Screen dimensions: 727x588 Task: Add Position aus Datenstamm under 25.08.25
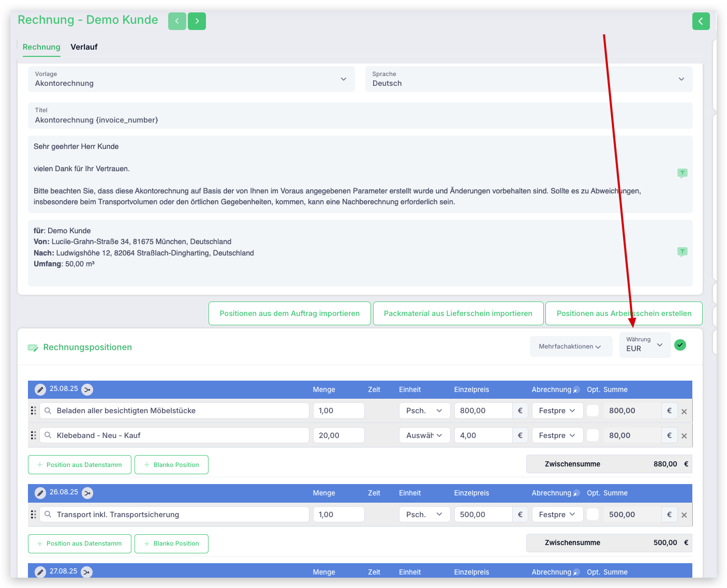[x=80, y=465]
